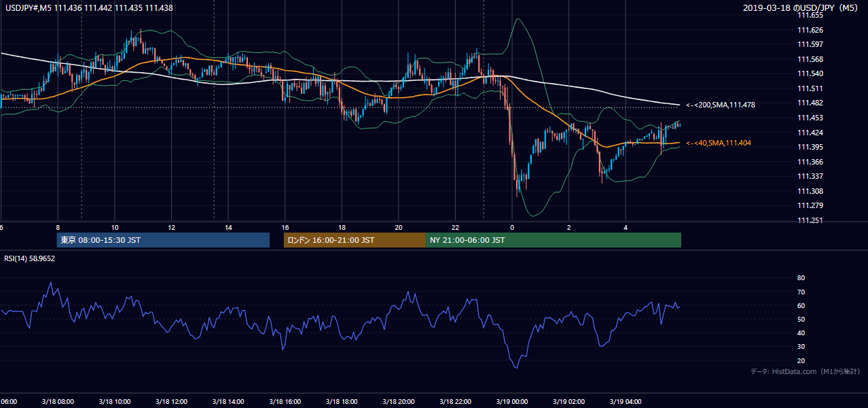The width and height of the screenshot is (868, 408).
Task: Click the hour label 14 under price chart
Action: point(228,228)
